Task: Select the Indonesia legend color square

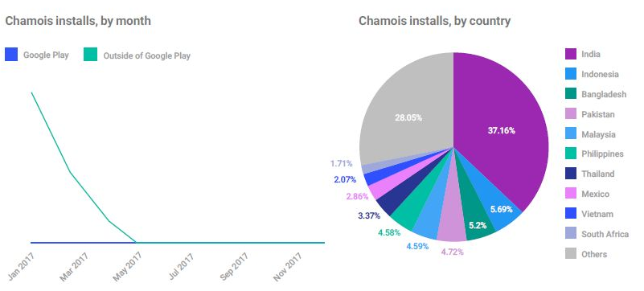Action: (571, 74)
